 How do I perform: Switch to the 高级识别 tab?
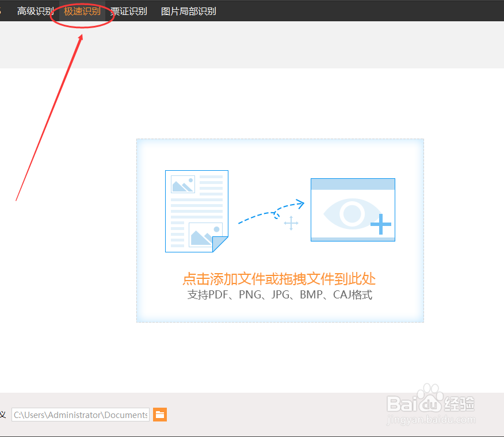(35, 10)
